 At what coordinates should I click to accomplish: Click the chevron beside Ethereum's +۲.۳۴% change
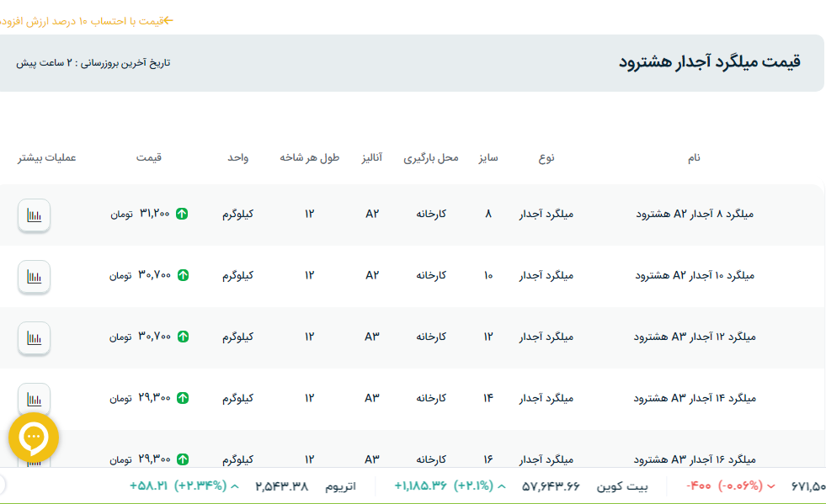click(235, 486)
